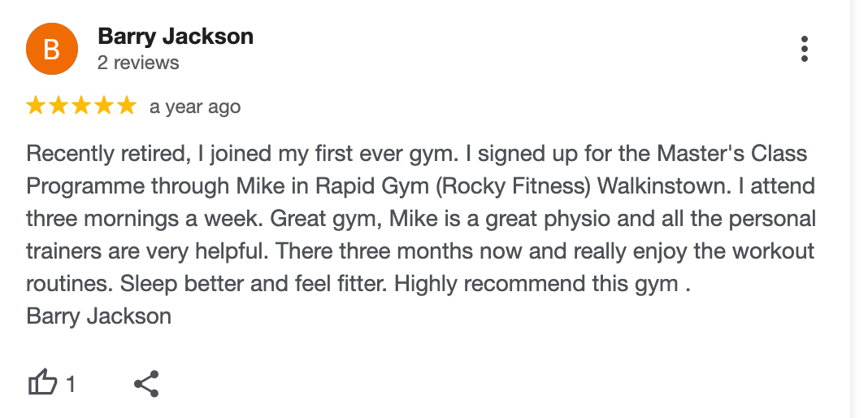Click "(Rocky Fitness)" in the review text
The height and width of the screenshot is (418, 868).
pyautogui.click(x=513, y=185)
